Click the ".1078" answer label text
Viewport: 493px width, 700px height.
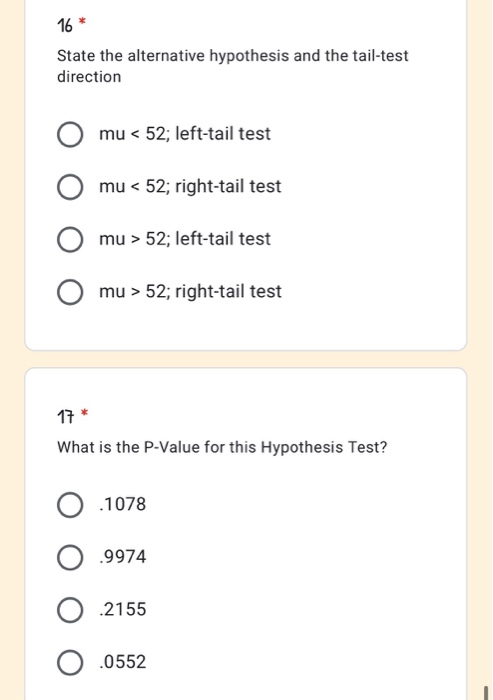[123, 504]
